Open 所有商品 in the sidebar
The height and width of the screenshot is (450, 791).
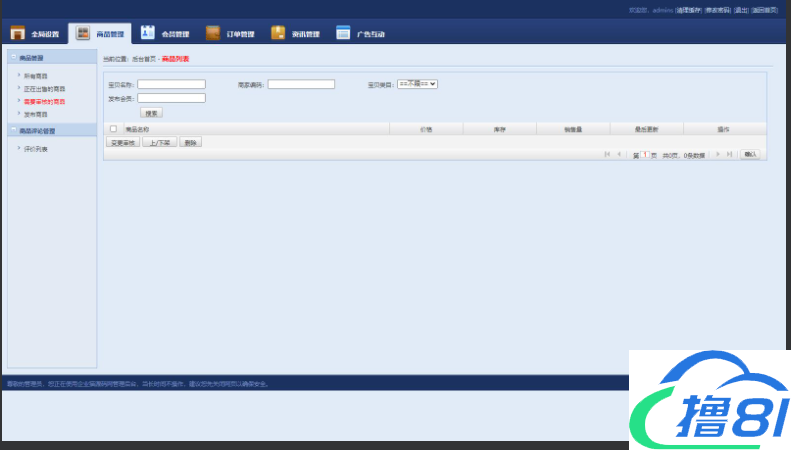click(35, 75)
